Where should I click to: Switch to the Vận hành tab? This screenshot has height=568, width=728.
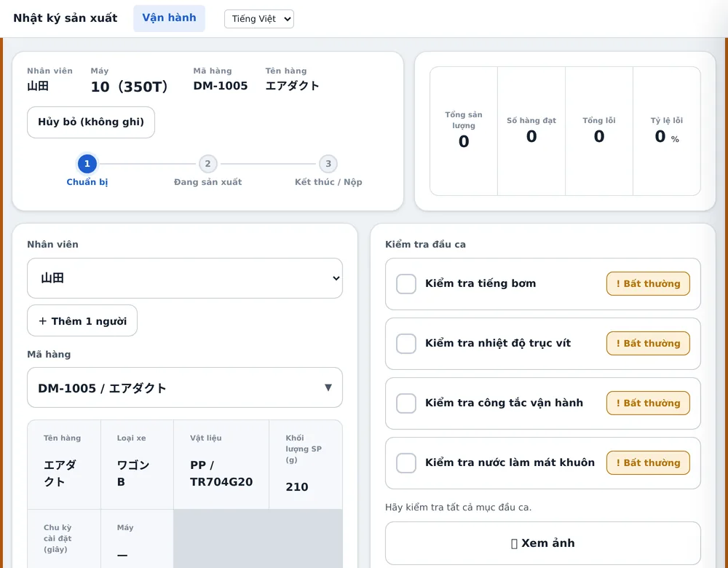point(169,18)
